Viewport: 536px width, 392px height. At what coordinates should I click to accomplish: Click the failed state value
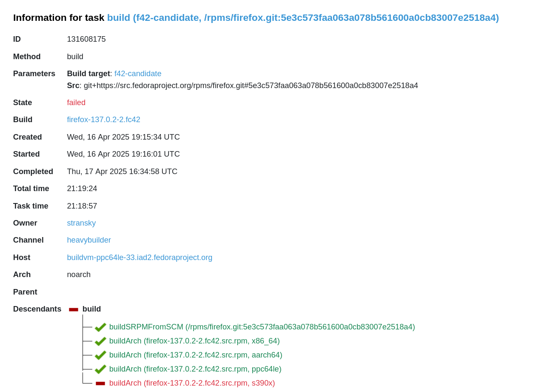(x=76, y=103)
